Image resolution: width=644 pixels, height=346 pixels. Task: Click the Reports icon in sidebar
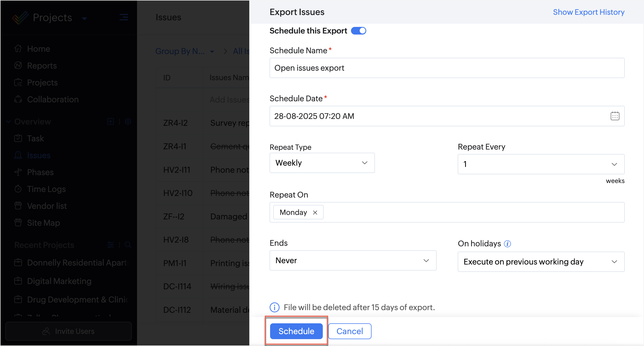pos(18,66)
